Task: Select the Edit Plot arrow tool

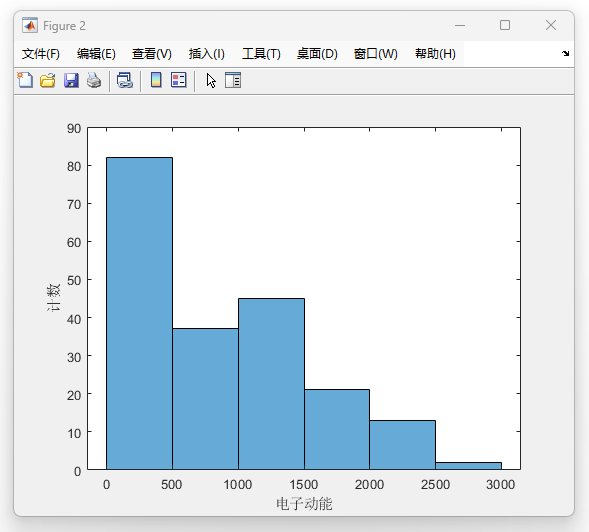Action: pyautogui.click(x=211, y=80)
